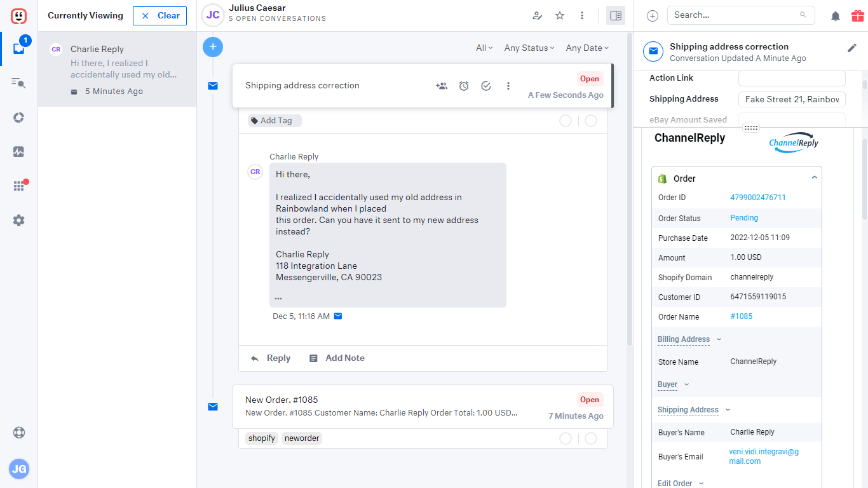
Task: Open the Re:amaze logo home icon
Action: 18,16
